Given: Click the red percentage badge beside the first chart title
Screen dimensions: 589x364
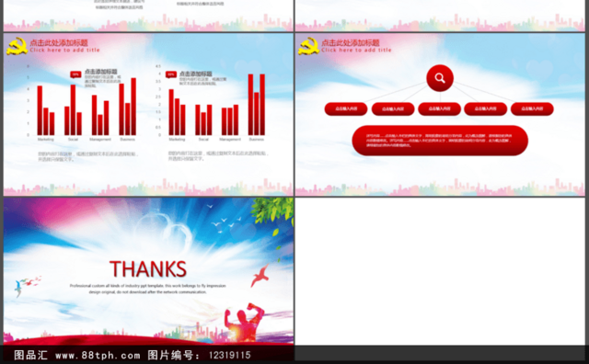Looking at the screenshot, I should [75, 74].
